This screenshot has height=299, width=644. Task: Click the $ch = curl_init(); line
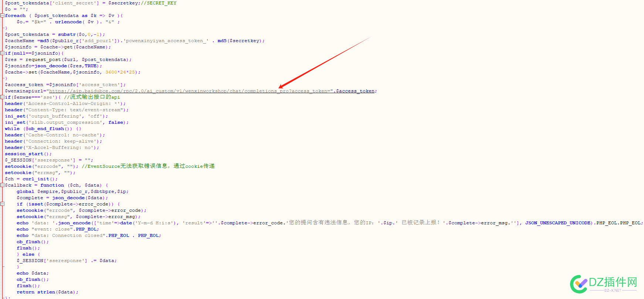point(31,179)
